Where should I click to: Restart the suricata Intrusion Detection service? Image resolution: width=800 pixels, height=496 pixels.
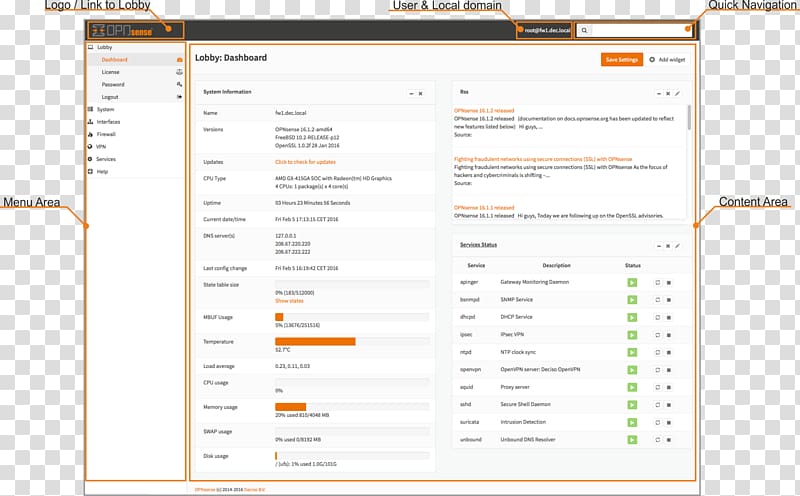pyautogui.click(x=658, y=423)
